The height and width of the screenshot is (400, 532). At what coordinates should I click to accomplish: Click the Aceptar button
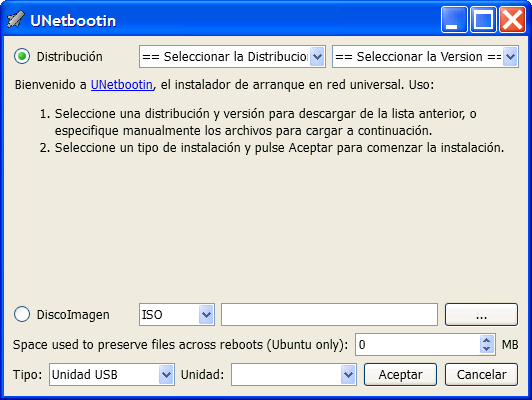tap(400, 375)
